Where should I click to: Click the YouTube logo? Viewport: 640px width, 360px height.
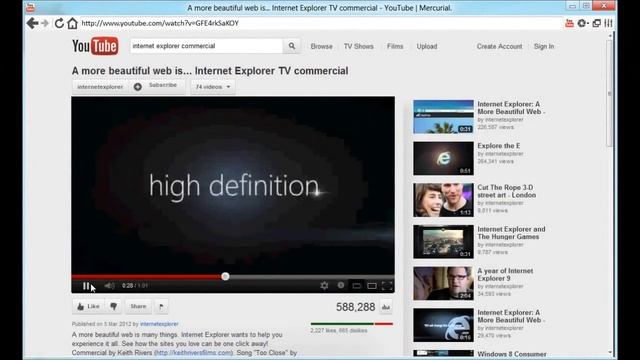[95, 46]
